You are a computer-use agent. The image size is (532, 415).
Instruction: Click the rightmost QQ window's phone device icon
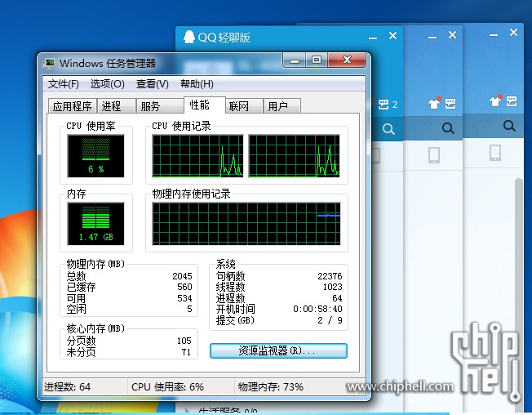coord(495,153)
